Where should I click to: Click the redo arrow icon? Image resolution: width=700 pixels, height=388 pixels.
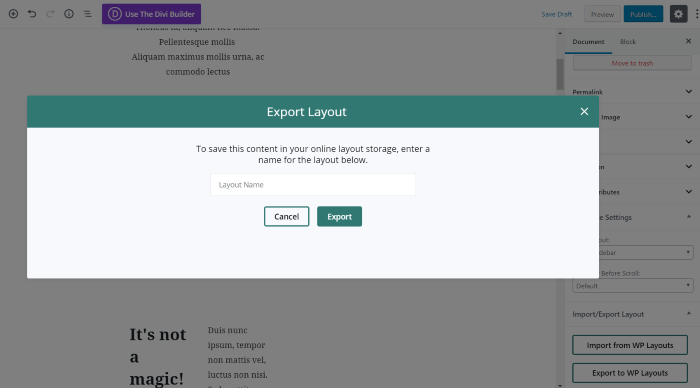click(50, 14)
